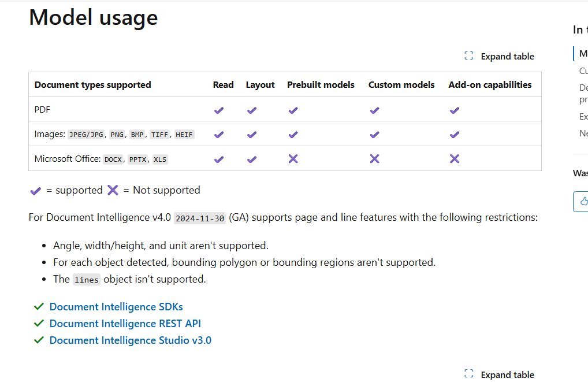Open the Document Intelligence SDKs link
The width and height of the screenshot is (588, 382).
click(x=116, y=307)
